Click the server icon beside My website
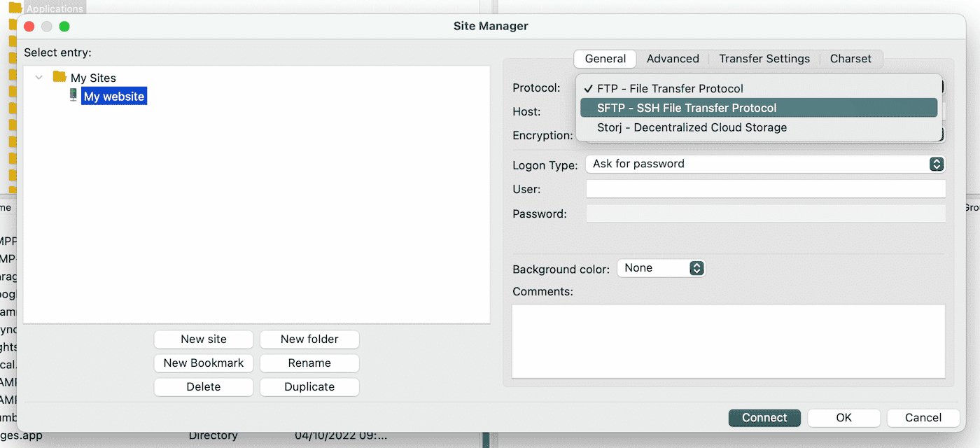The height and width of the screenshot is (448, 980). 73,95
